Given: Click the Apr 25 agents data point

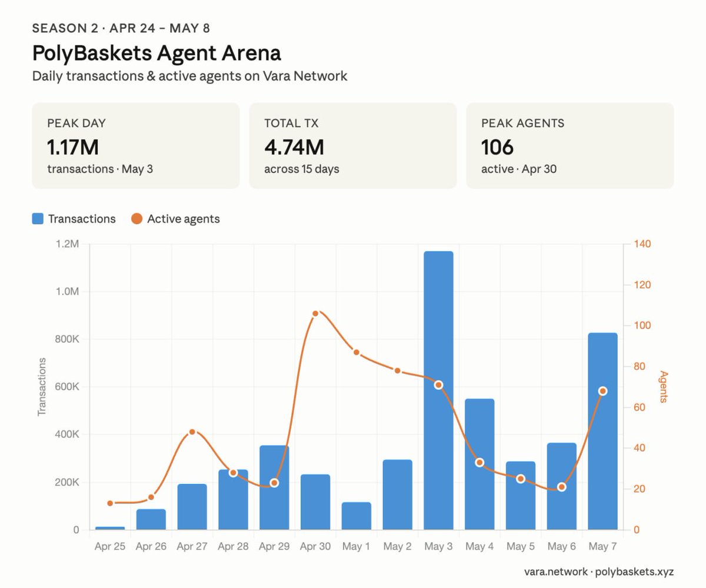Looking at the screenshot, I should coord(110,503).
